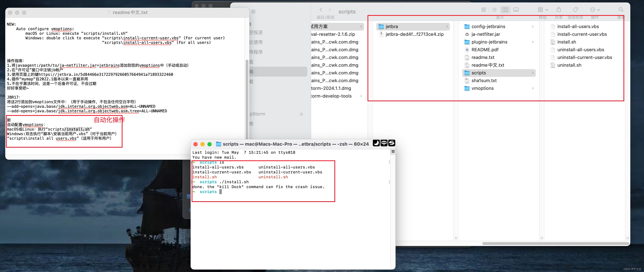Click the Add Tags (添加标签) icon
This screenshot has height=272, width=644.
576,9
